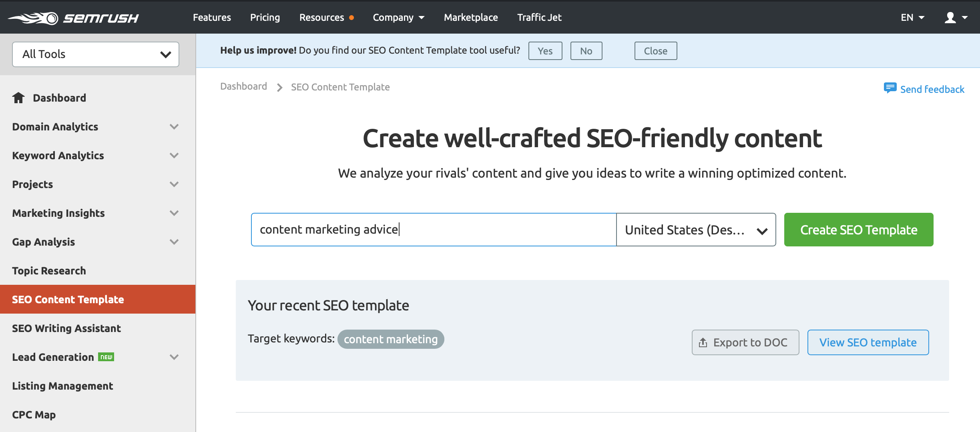Viewport: 980px width, 432px height.
Task: Open the SEO Writing Assistant tool
Action: (x=66, y=328)
